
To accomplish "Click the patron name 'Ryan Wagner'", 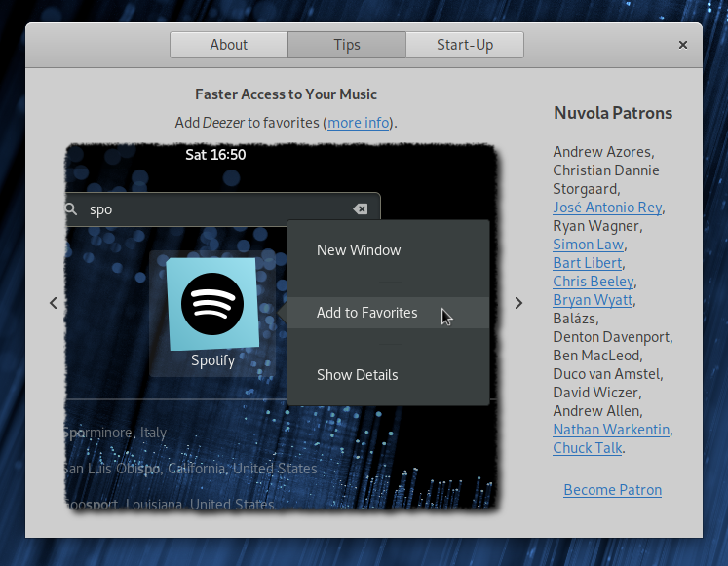I will [596, 226].
